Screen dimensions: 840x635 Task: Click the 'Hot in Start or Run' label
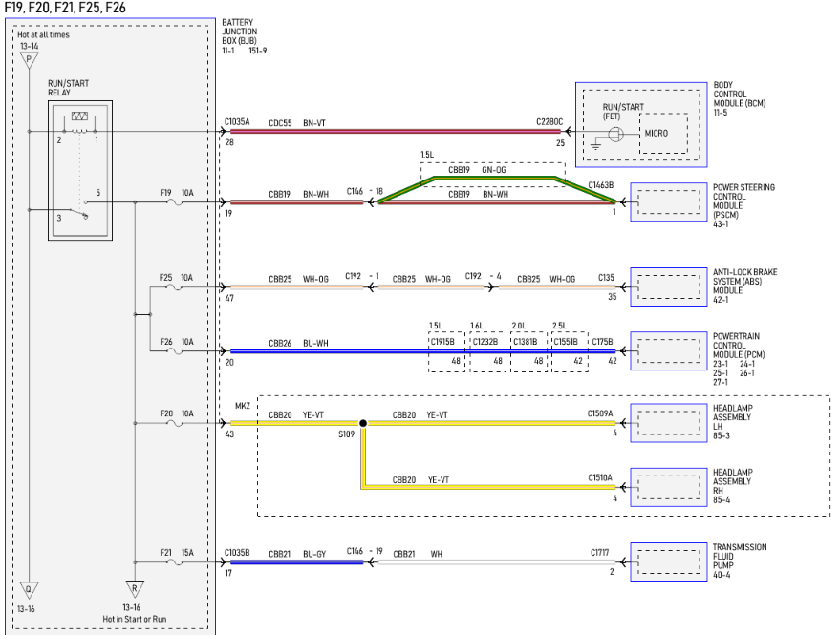click(135, 619)
